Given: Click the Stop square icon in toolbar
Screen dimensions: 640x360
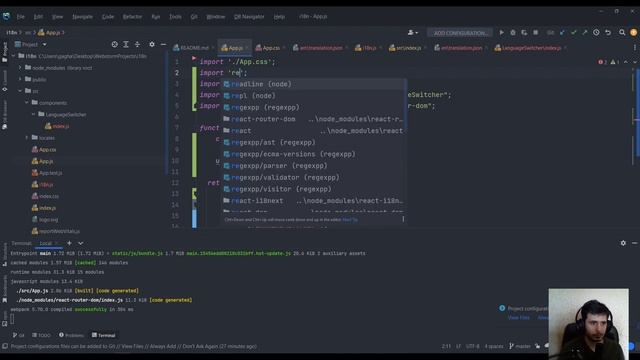Looking at the screenshot, I should point(536,33).
